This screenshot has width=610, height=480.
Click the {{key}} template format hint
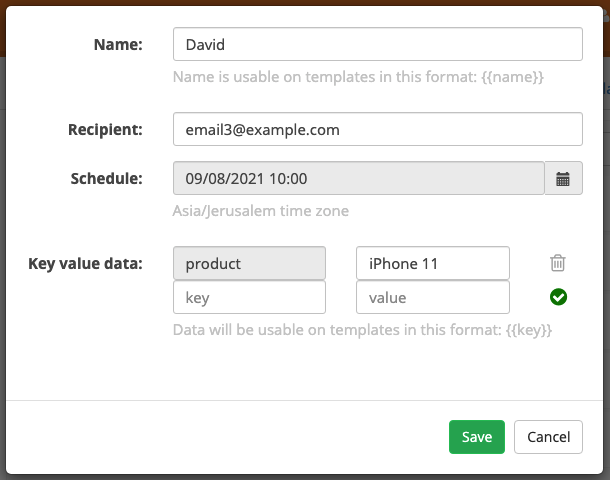[x=362, y=330]
